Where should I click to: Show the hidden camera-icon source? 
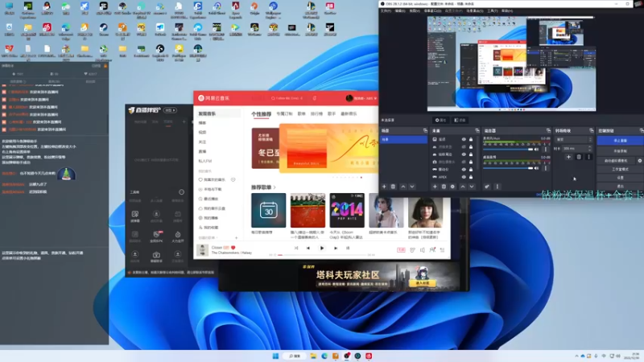[464, 162]
